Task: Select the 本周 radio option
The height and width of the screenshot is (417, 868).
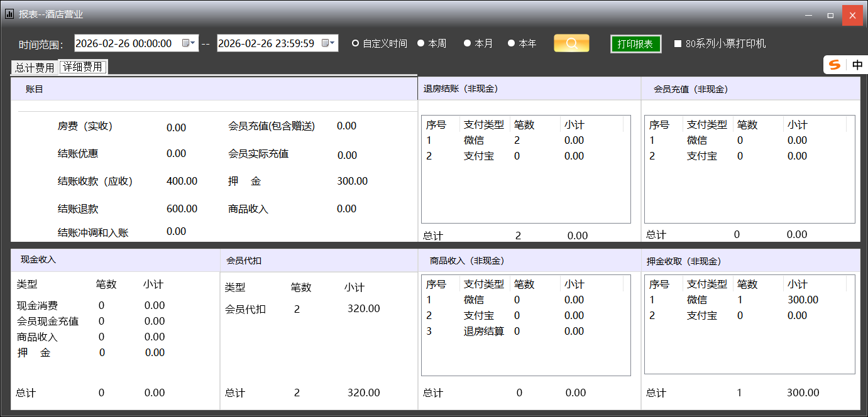Action: [421, 43]
